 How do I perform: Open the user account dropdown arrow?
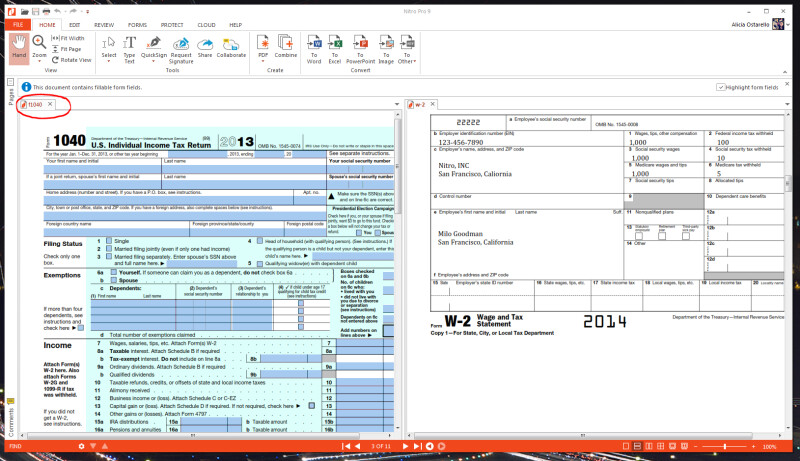click(788, 24)
